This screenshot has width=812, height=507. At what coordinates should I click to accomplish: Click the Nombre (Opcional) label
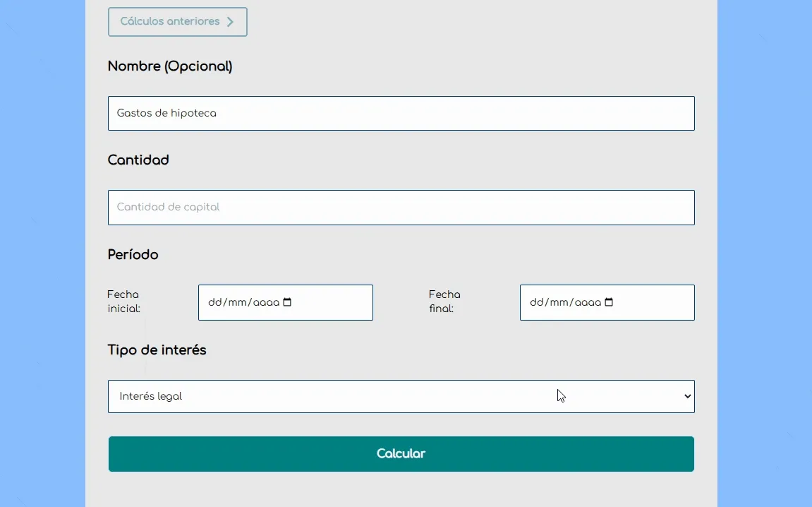click(x=170, y=66)
